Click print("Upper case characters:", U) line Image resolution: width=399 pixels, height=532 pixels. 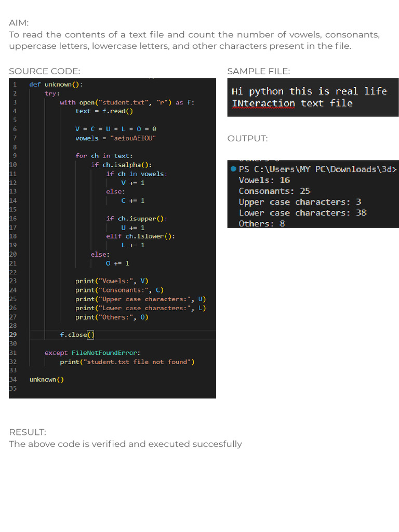[141, 299]
